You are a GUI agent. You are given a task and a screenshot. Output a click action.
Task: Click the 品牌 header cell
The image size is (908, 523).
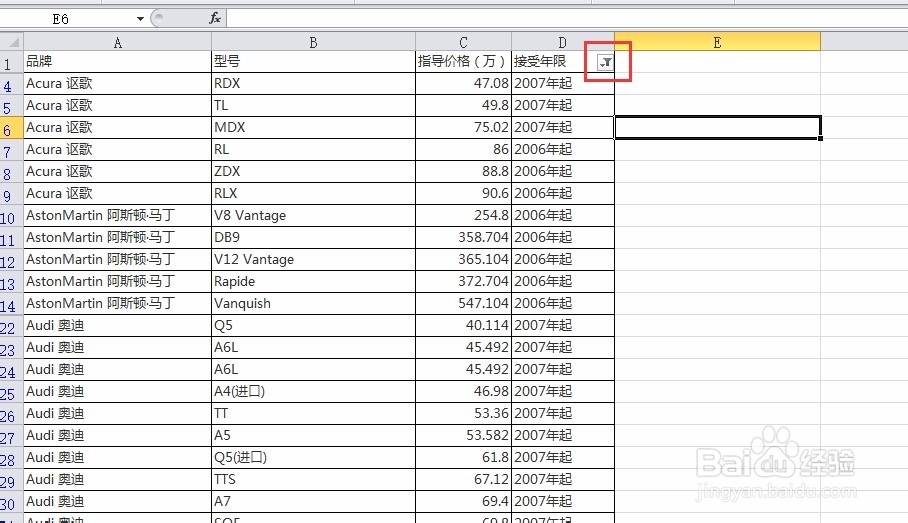point(118,61)
